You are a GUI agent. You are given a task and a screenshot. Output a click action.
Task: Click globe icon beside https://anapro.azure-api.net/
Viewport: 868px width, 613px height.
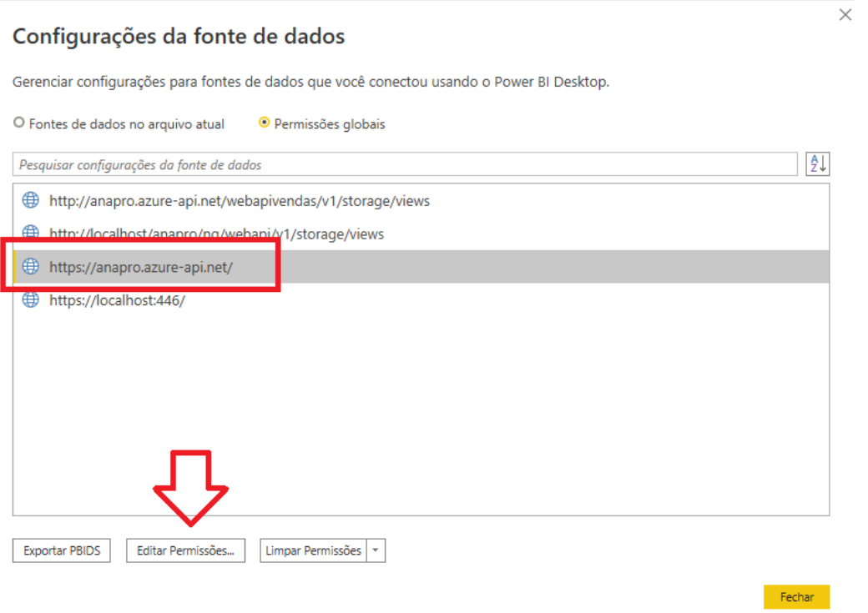coord(31,267)
